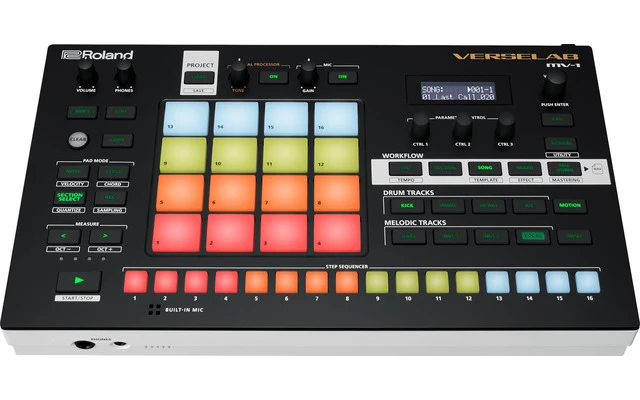
Task: Select the INST 2 melodic track button
Action: (x=491, y=236)
